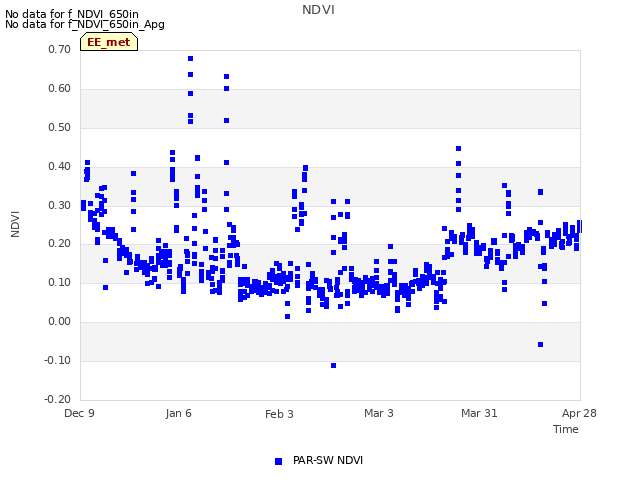Click the 0.20 y-axis value

tap(60, 244)
